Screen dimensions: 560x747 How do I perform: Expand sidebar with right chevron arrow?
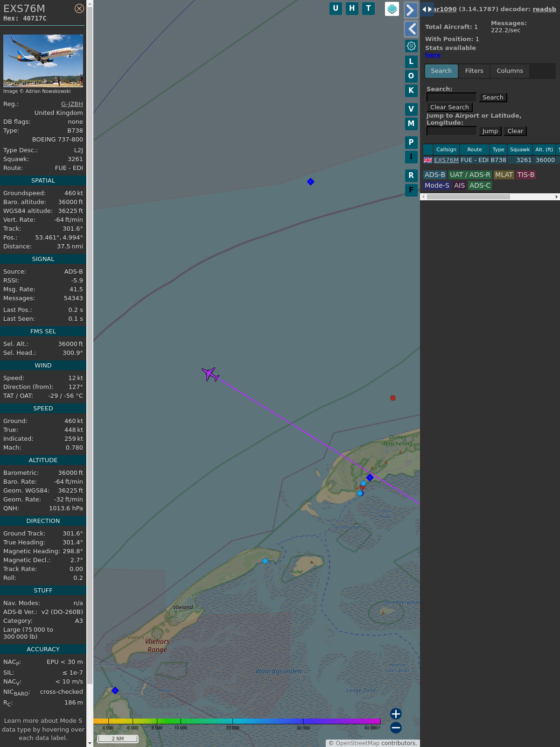point(411,10)
